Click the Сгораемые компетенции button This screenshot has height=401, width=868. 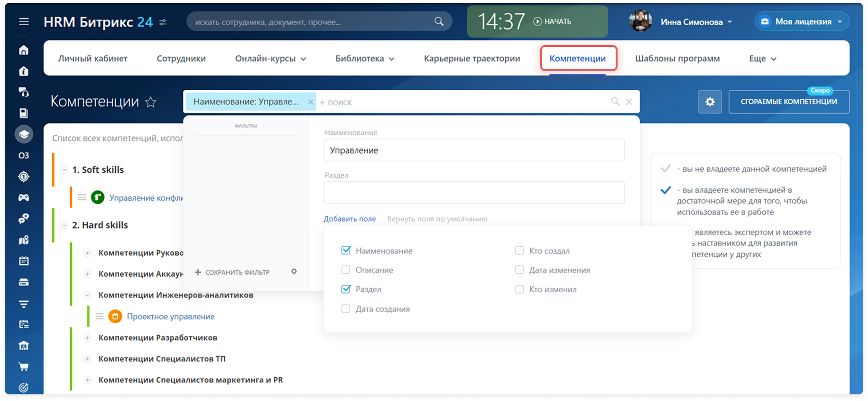tap(788, 102)
